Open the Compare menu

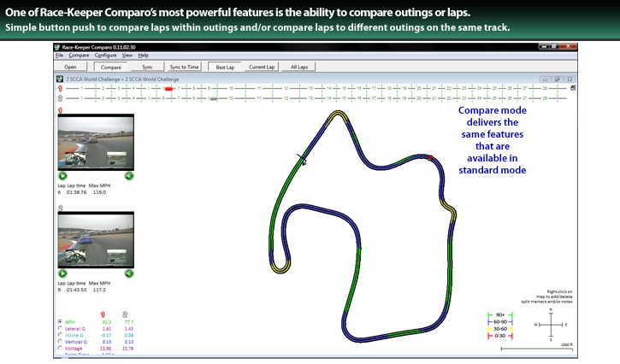79,55
